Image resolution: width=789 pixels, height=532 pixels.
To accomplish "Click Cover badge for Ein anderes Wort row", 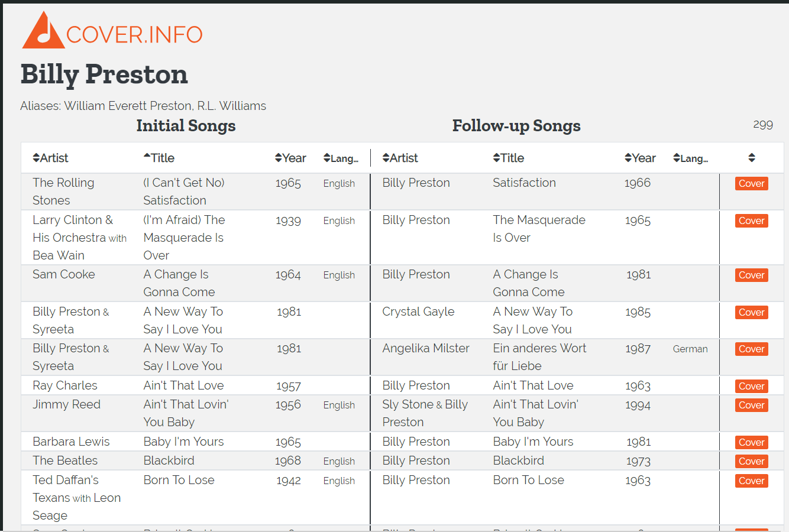I will (752, 349).
